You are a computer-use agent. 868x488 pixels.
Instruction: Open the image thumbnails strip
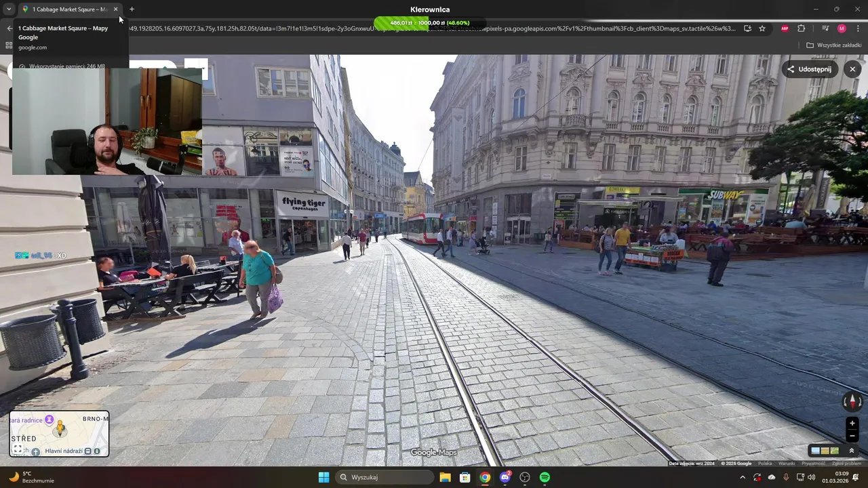click(825, 451)
